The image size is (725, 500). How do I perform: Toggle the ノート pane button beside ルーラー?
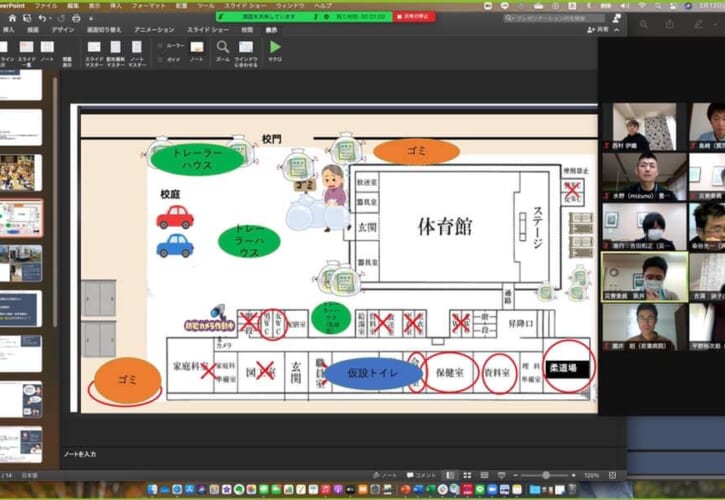(197, 51)
